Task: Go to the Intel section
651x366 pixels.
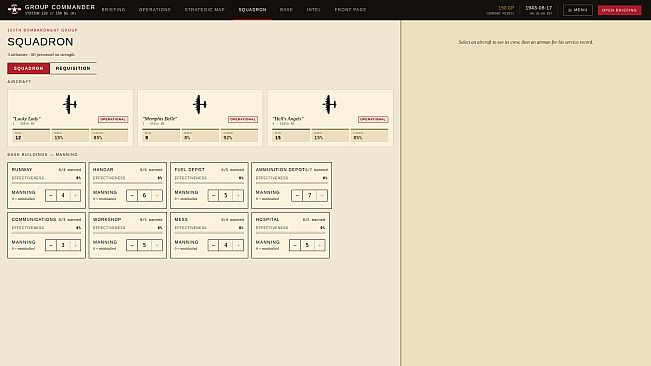Action: click(x=313, y=10)
